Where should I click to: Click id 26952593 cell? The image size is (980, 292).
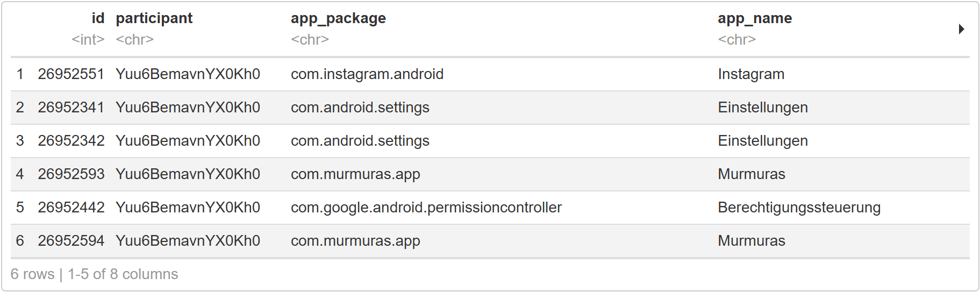coord(71,174)
